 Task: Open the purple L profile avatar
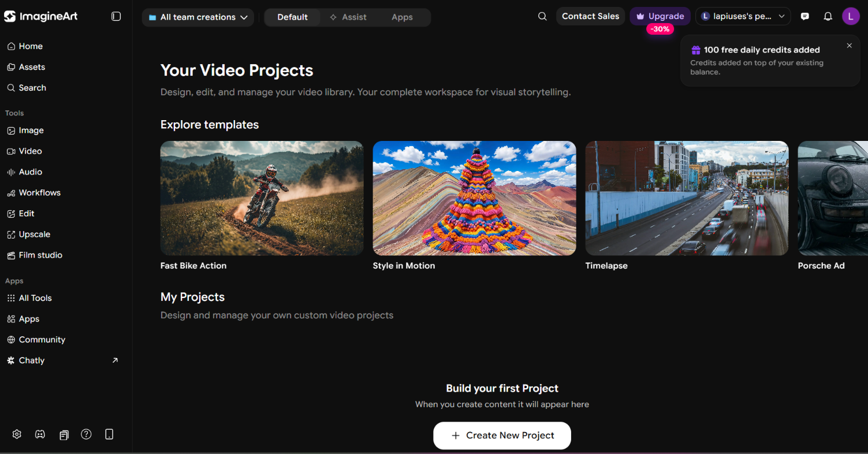pos(851,16)
